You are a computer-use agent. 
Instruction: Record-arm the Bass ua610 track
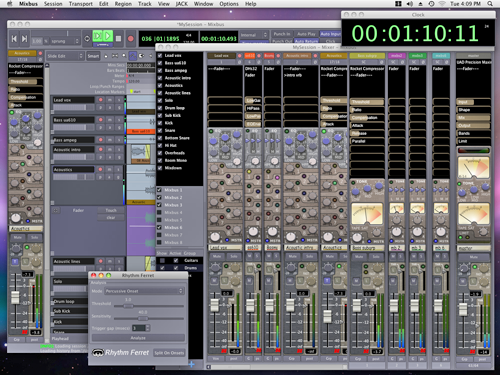[x=100, y=120]
